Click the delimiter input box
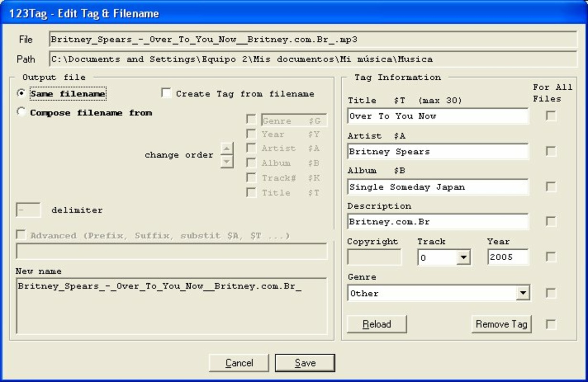Screen dimensions: 588x382 point(28,210)
